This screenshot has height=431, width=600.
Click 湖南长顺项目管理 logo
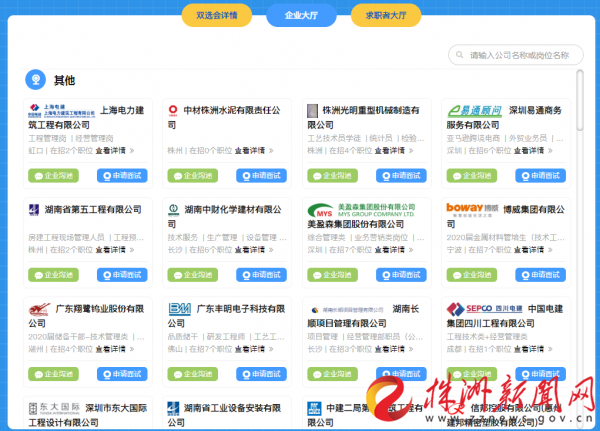tap(347, 310)
